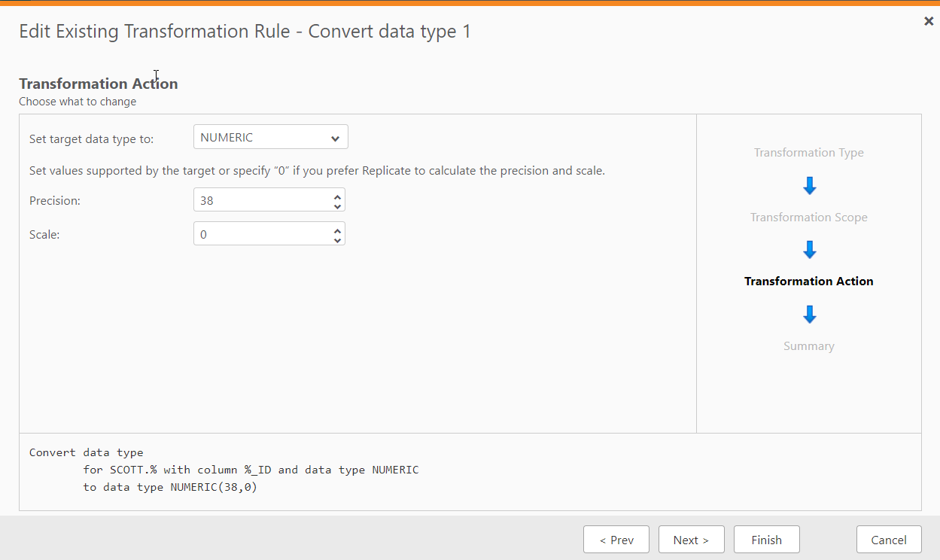Click inside the Scale input field
The image size is (940, 560).
click(x=261, y=234)
